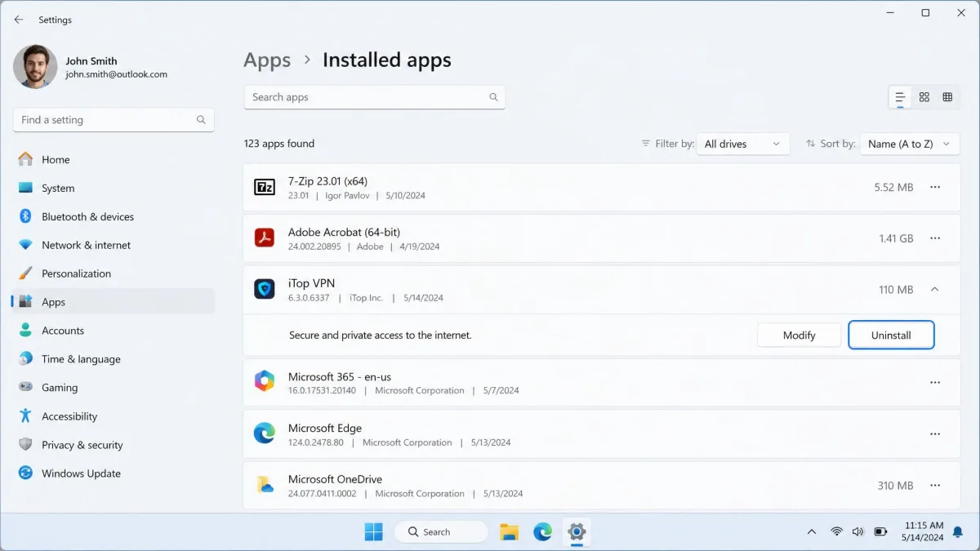
Task: Open the Wi-Fi network tray icon
Action: coord(836,531)
